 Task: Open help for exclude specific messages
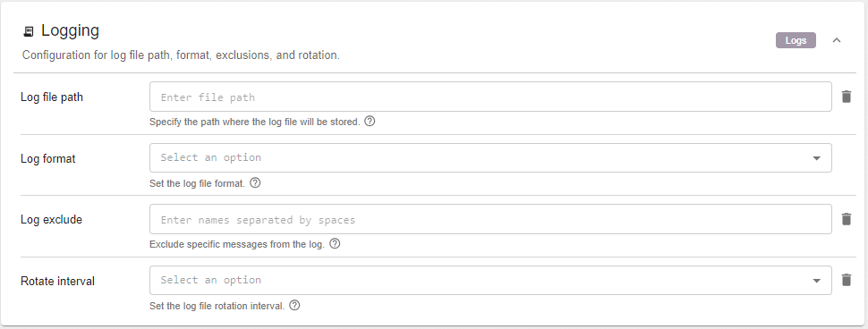335,243
